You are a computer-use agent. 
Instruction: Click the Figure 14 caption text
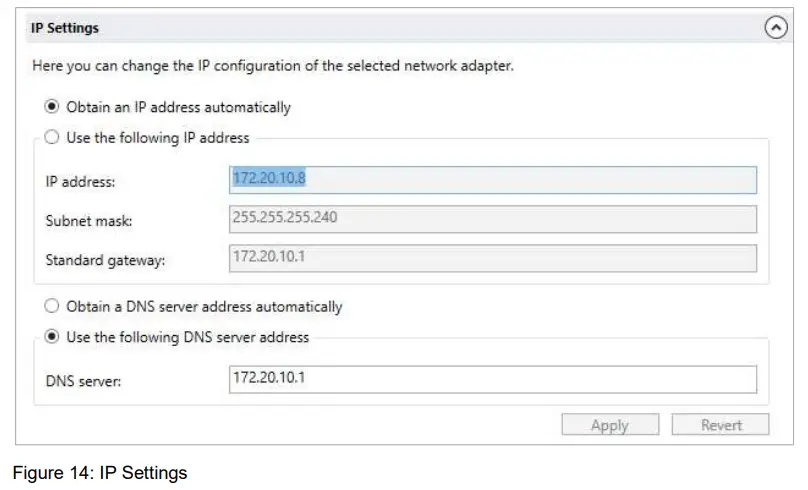[100, 473]
